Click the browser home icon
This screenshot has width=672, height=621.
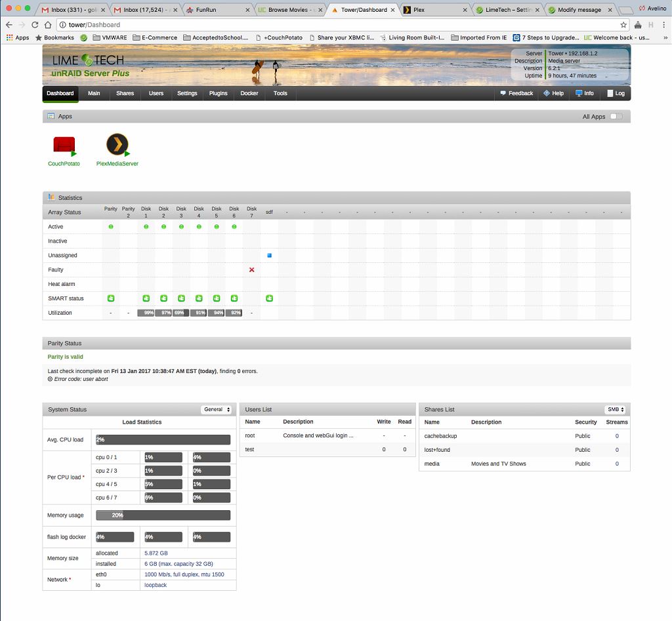48,25
